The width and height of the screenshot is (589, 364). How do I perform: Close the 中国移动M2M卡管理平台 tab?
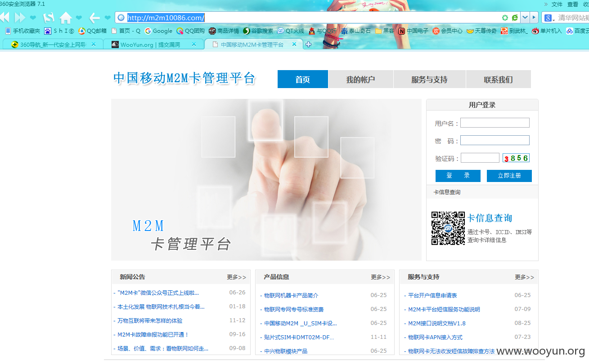(x=294, y=44)
